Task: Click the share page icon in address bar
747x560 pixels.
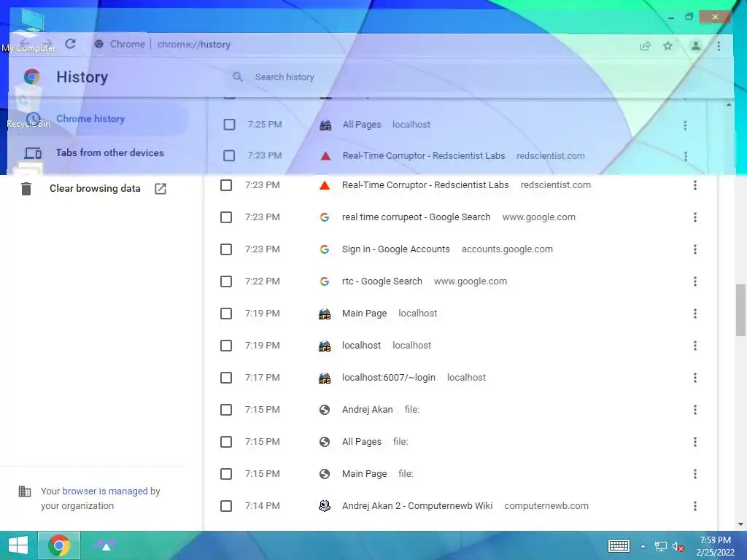Action: click(x=645, y=46)
